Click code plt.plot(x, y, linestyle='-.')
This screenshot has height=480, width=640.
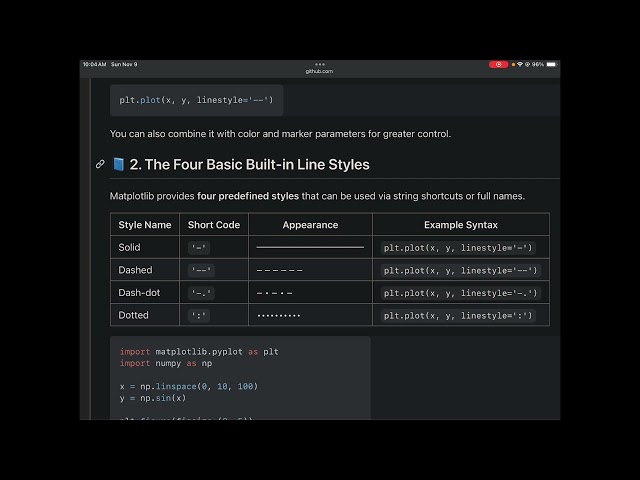tap(461, 293)
